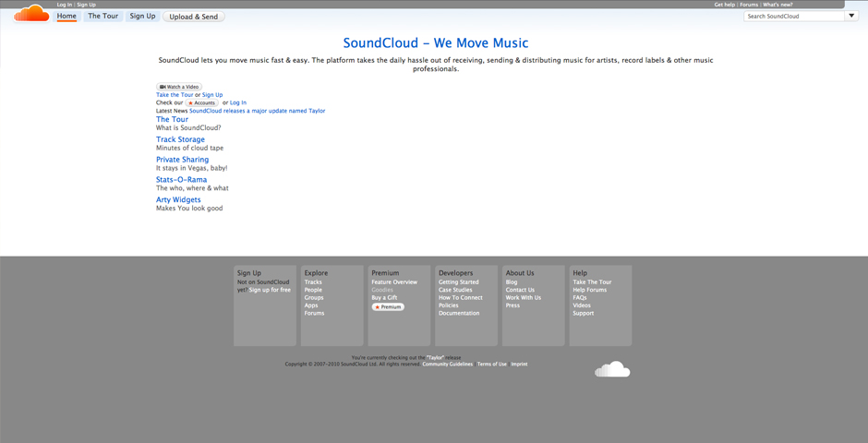868x443 pixels.
Task: Open How To Connect link
Action: (461, 297)
